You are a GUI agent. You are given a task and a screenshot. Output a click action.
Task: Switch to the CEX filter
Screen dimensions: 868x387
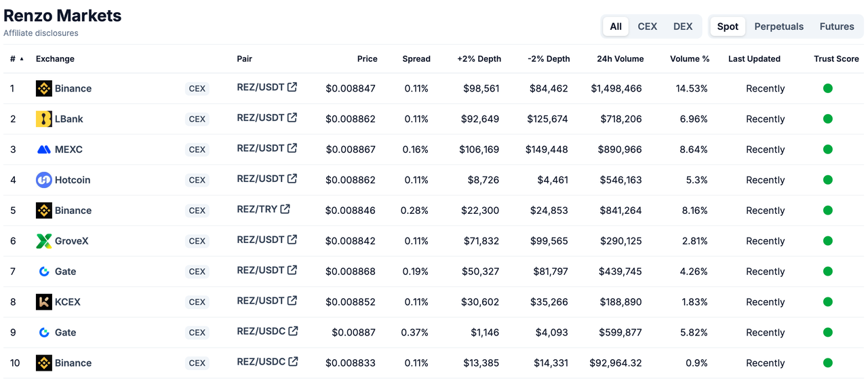click(x=648, y=26)
